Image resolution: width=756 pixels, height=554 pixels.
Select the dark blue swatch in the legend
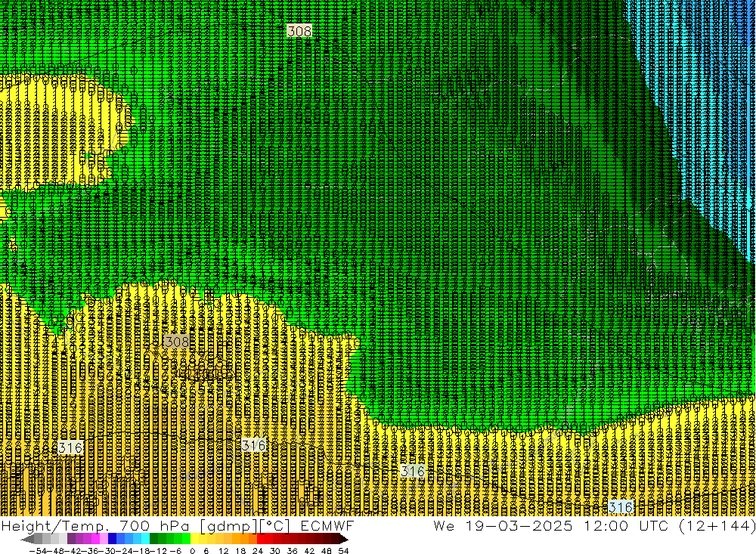pos(113,539)
